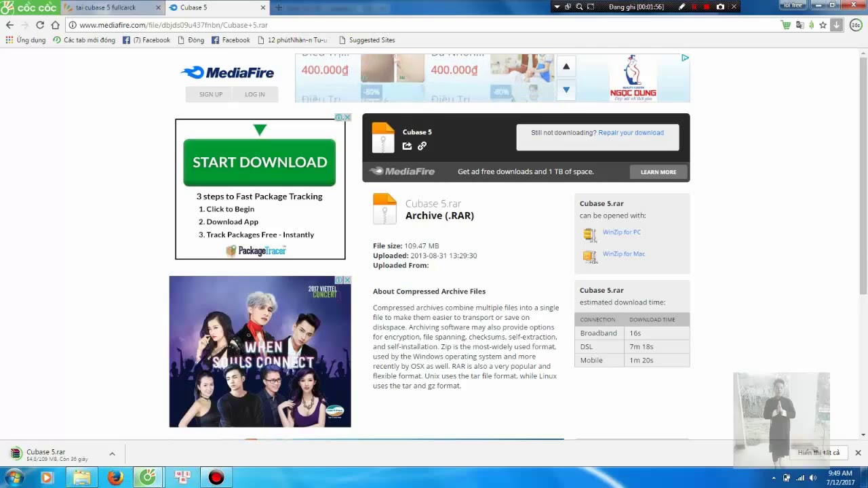Click the screen recorder taskbar icon

click(x=216, y=478)
